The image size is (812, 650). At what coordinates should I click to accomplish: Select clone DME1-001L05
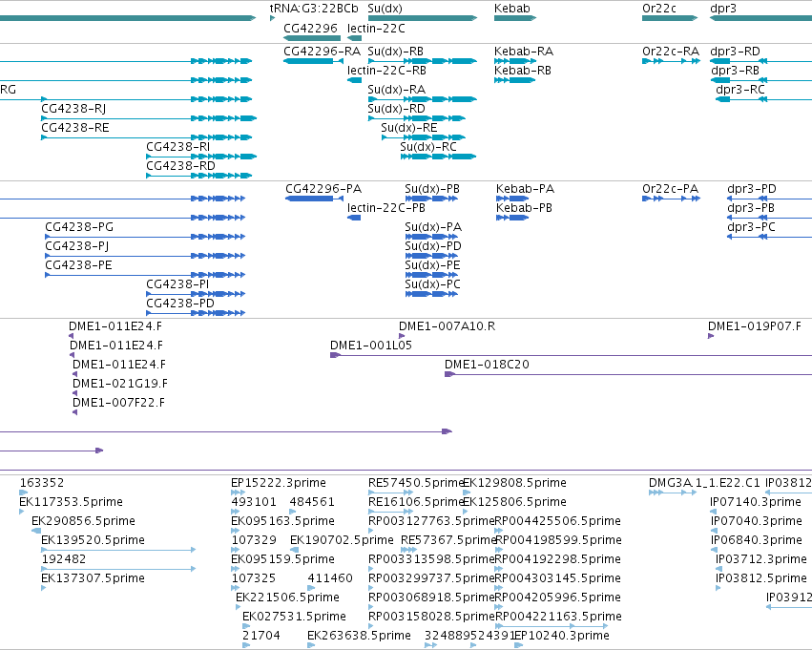571,355
